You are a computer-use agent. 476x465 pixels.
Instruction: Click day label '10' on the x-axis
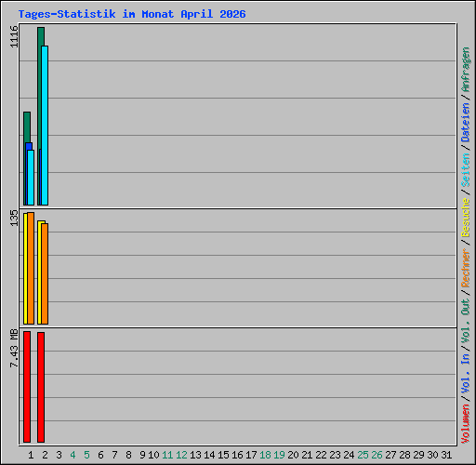click(153, 455)
